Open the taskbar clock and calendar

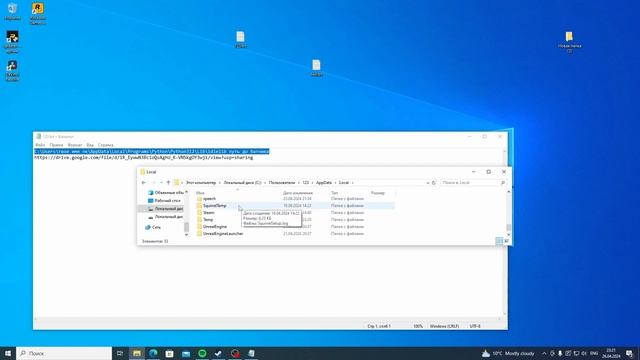pyautogui.click(x=611, y=353)
